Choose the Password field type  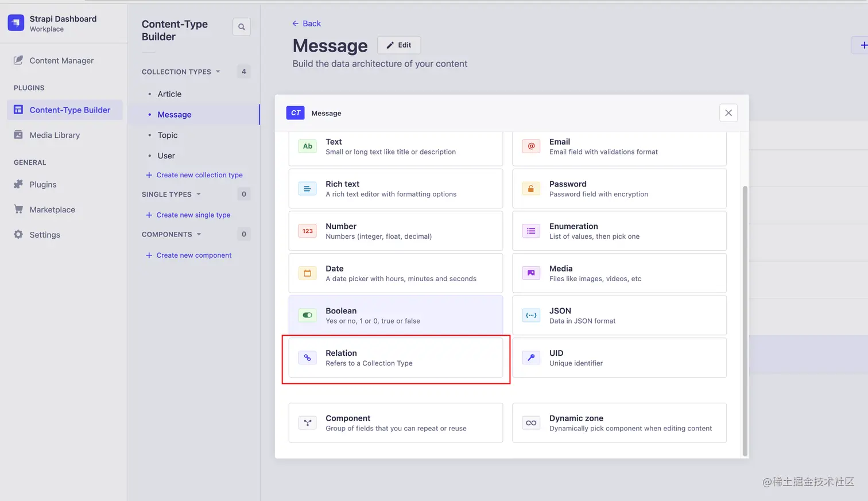619,188
